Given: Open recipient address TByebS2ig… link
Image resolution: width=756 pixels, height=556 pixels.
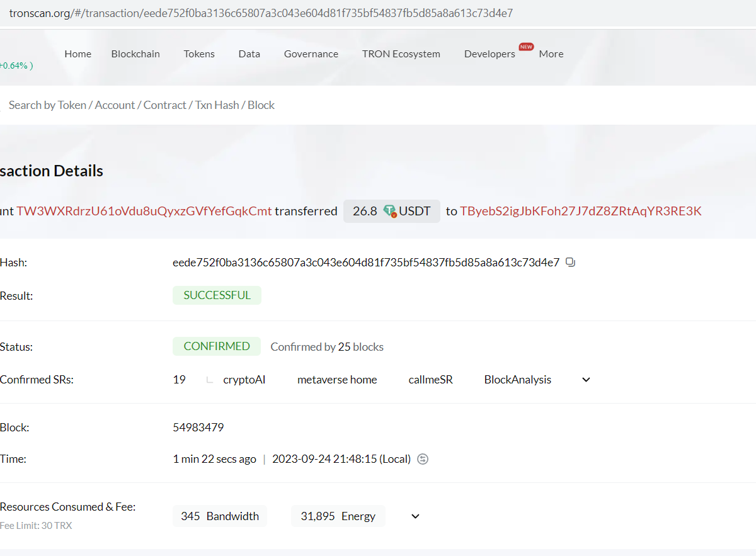Looking at the screenshot, I should pyautogui.click(x=580, y=211).
